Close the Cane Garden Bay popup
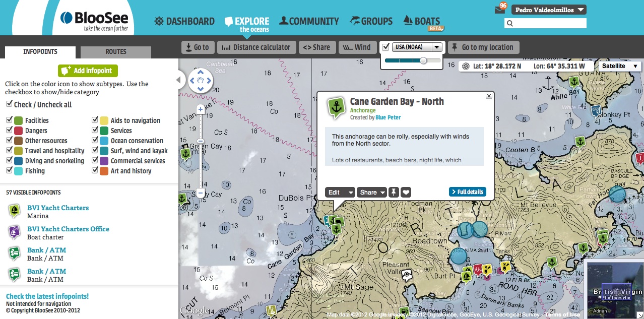 click(489, 96)
